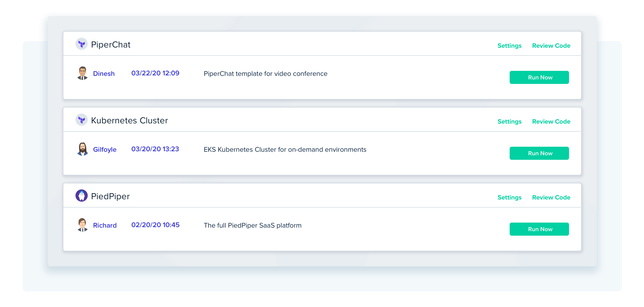644x307 pixels.
Task: Click 'The full PiedPiper SaaS platform' description
Action: click(253, 225)
